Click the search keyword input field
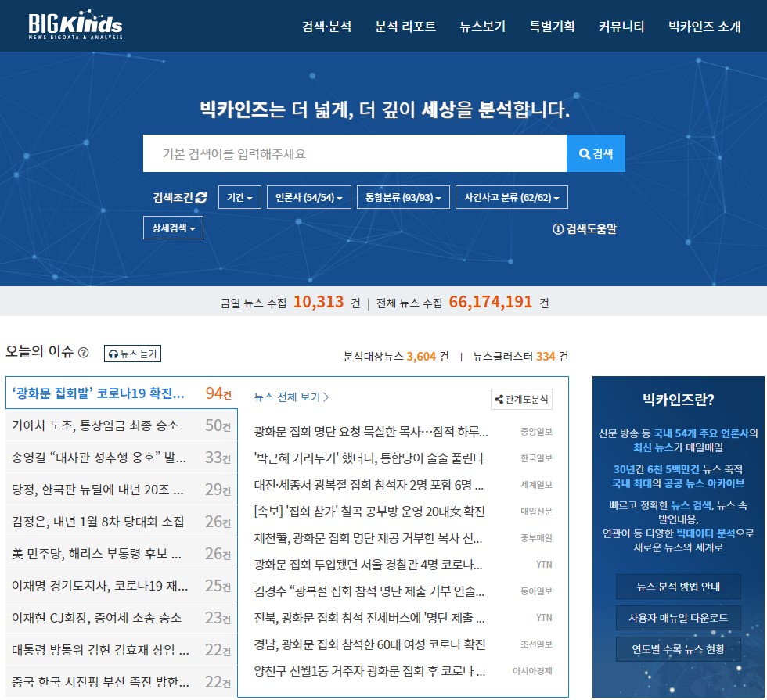Screen dimensions: 767x700 point(355,153)
